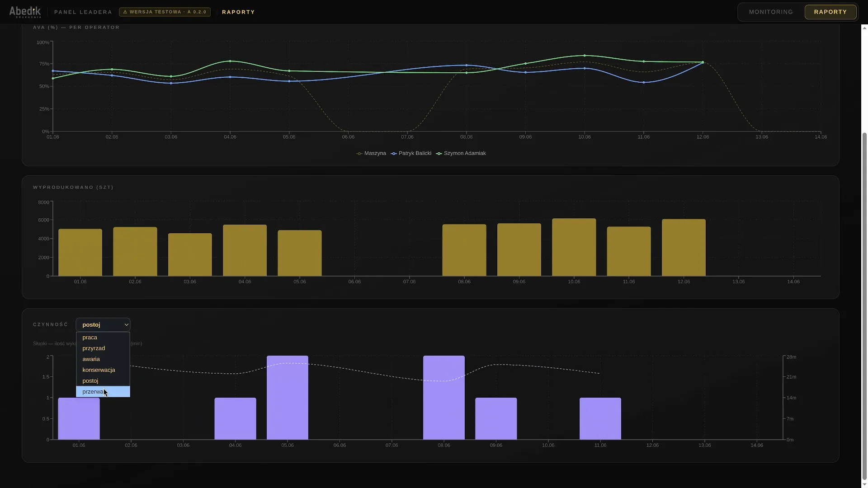Image resolution: width=868 pixels, height=488 pixels.
Task: Click the 28m right-axis label
Action: pos(791,357)
